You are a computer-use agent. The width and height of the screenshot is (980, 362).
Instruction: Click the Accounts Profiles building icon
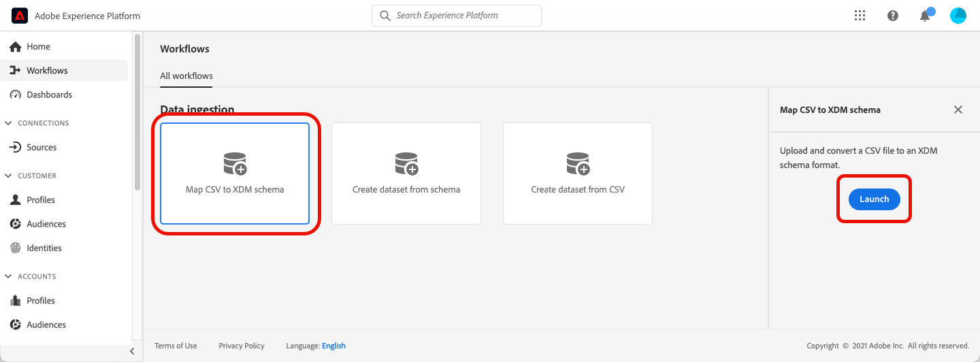pos(15,301)
